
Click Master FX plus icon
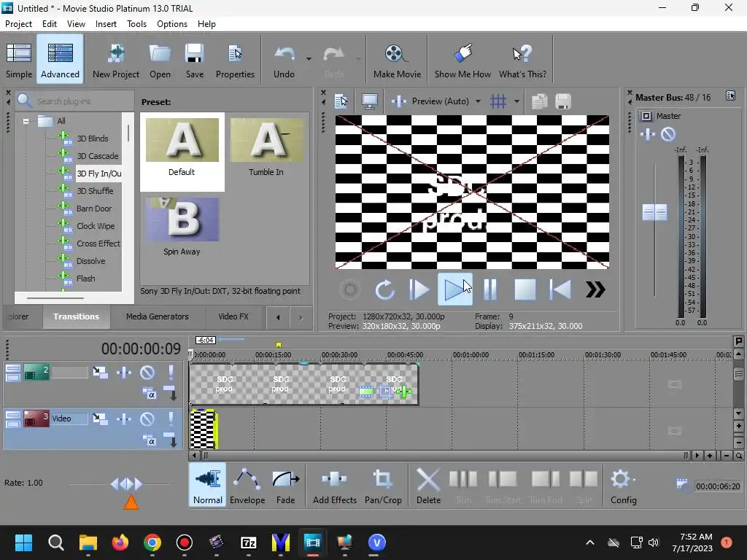tap(648, 134)
